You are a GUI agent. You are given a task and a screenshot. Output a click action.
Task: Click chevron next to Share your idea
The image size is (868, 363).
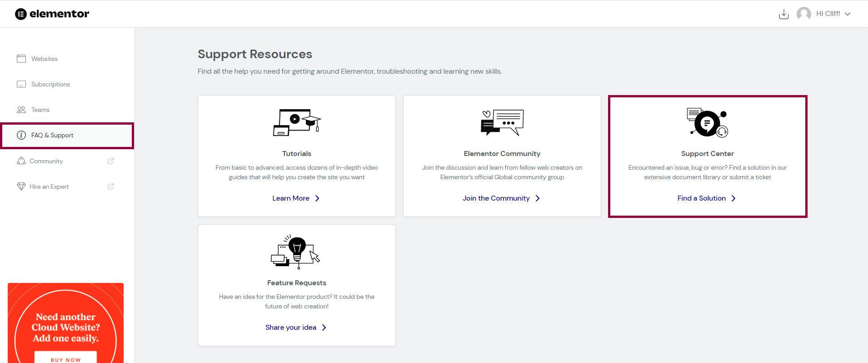324,328
